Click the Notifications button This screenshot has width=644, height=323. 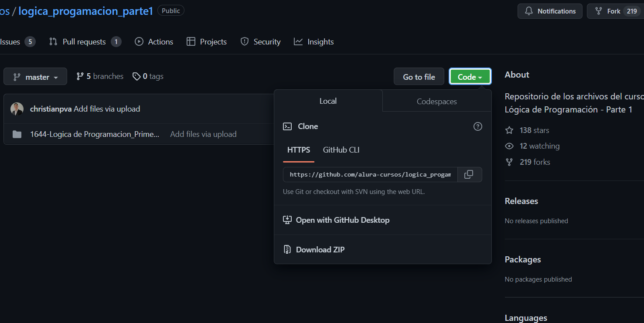(550, 11)
